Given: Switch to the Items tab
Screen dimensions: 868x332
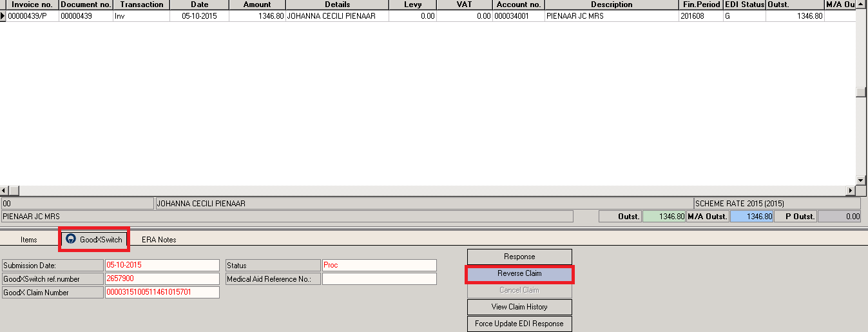Looking at the screenshot, I should coord(29,240).
